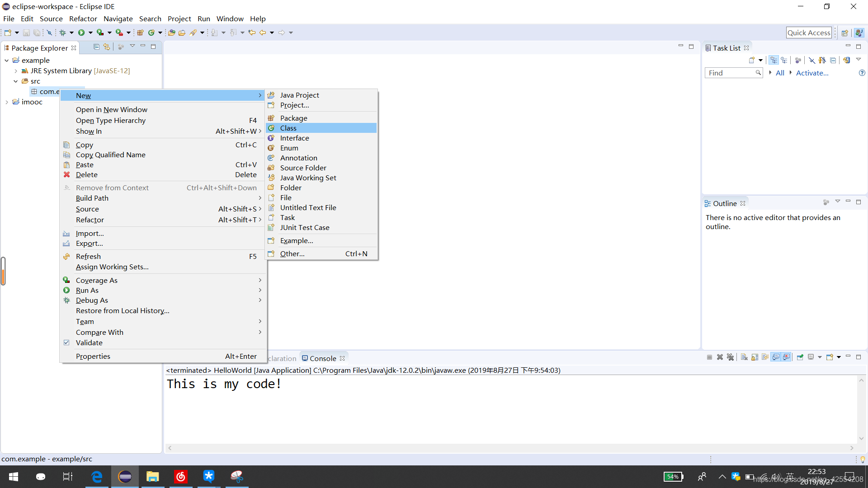
Task: Click the Synchronize Changed icon in Task List
Action: (x=847, y=60)
